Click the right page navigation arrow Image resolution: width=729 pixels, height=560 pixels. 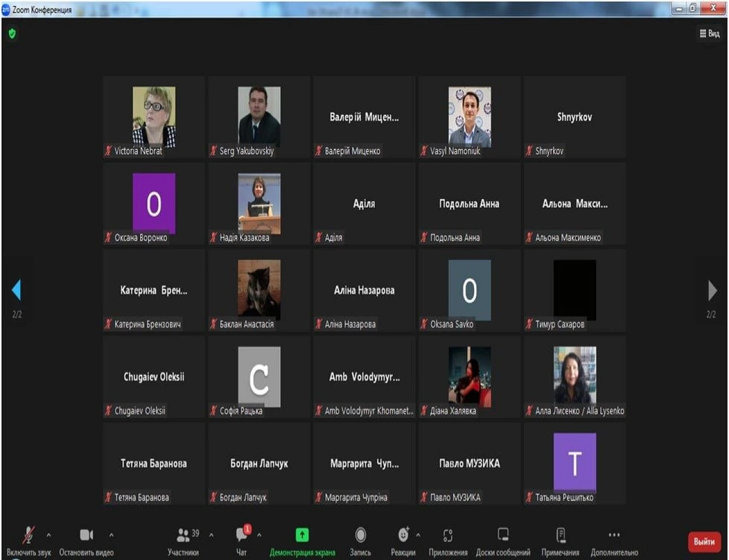click(712, 291)
